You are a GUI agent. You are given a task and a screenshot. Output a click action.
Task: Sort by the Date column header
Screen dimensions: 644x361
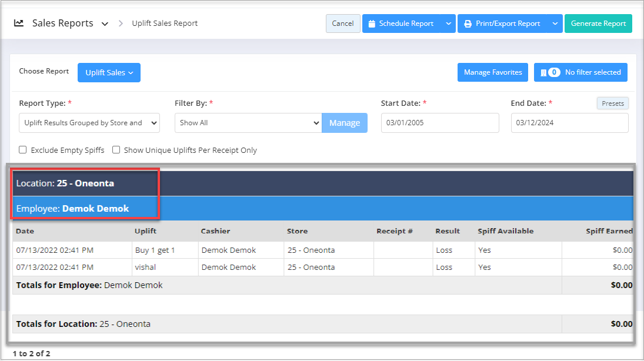25,231
